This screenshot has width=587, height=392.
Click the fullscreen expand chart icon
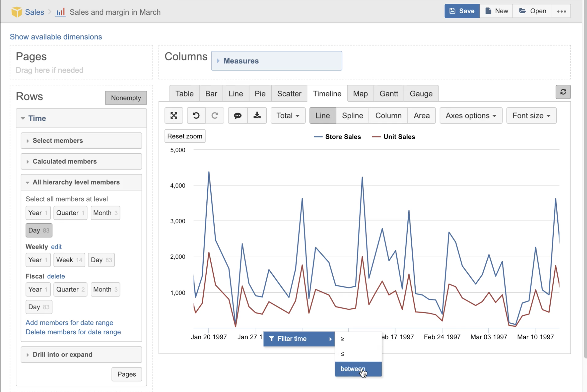173,115
